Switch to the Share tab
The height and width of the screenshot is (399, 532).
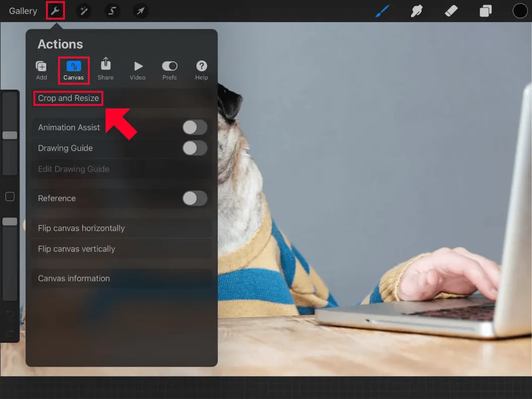(105, 69)
